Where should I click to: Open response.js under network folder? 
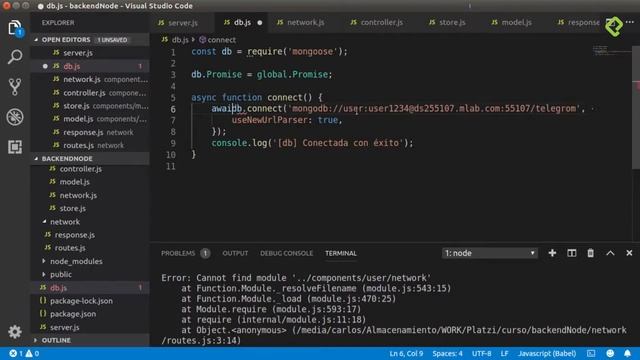tap(90, 235)
